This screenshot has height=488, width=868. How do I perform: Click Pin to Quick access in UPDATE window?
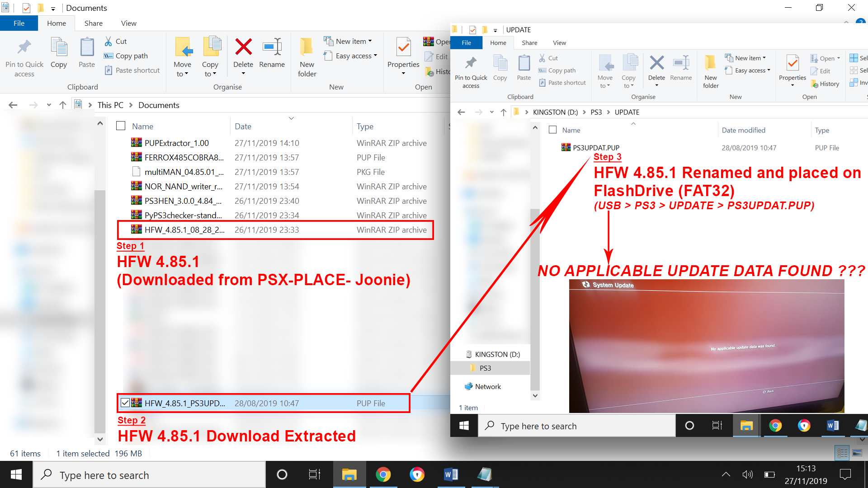coord(471,72)
